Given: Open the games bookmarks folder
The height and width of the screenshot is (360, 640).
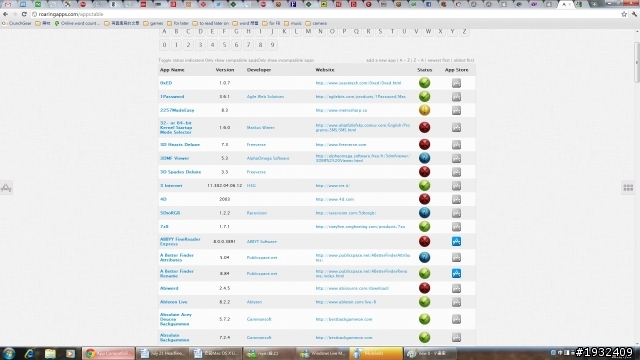Looking at the screenshot, I should (x=153, y=23).
